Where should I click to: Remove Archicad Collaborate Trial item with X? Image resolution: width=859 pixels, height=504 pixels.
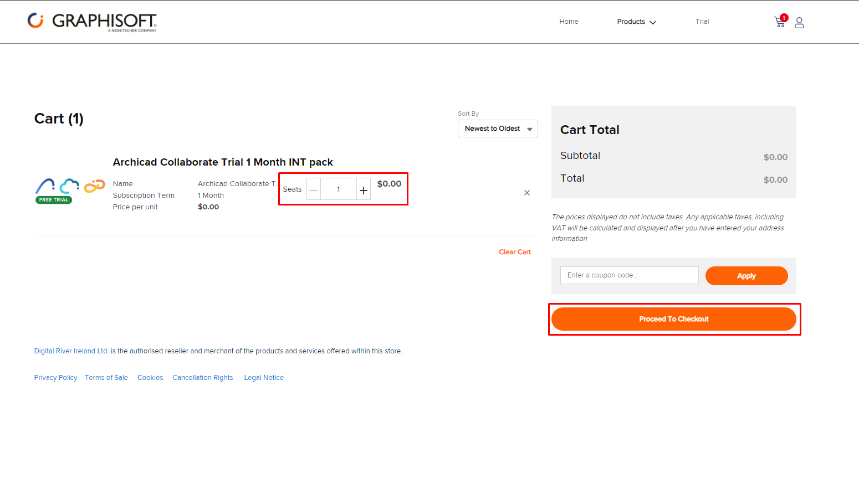point(527,193)
